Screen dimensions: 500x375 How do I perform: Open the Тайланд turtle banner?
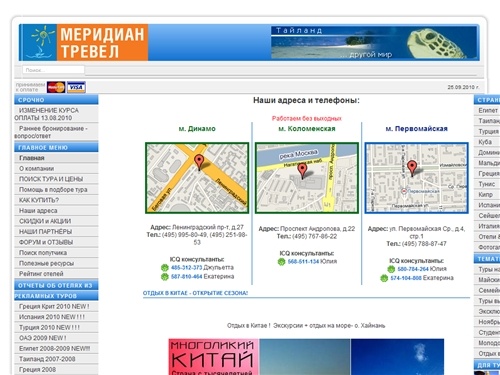pos(374,43)
